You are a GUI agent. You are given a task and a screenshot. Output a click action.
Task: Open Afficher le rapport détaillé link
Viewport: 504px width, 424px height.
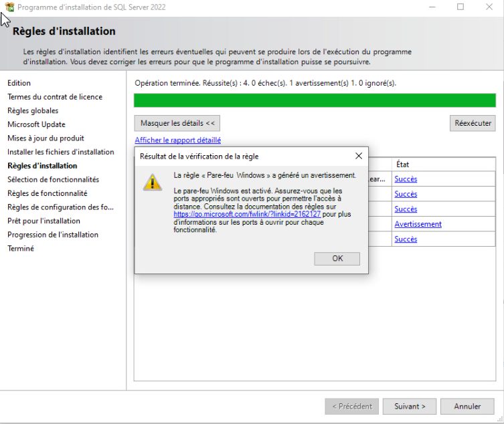(x=178, y=140)
